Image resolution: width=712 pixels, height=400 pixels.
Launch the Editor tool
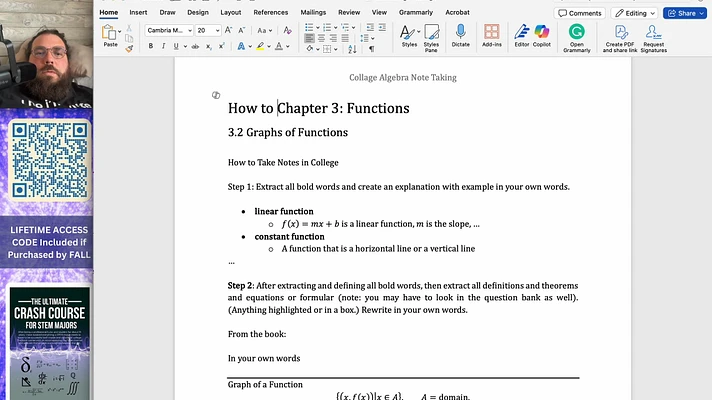[522, 35]
